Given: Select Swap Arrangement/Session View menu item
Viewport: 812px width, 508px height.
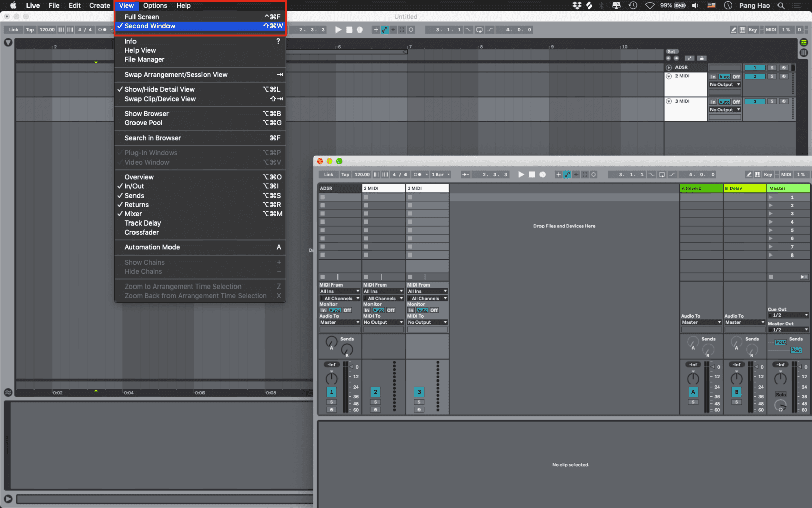Looking at the screenshot, I should point(200,75).
